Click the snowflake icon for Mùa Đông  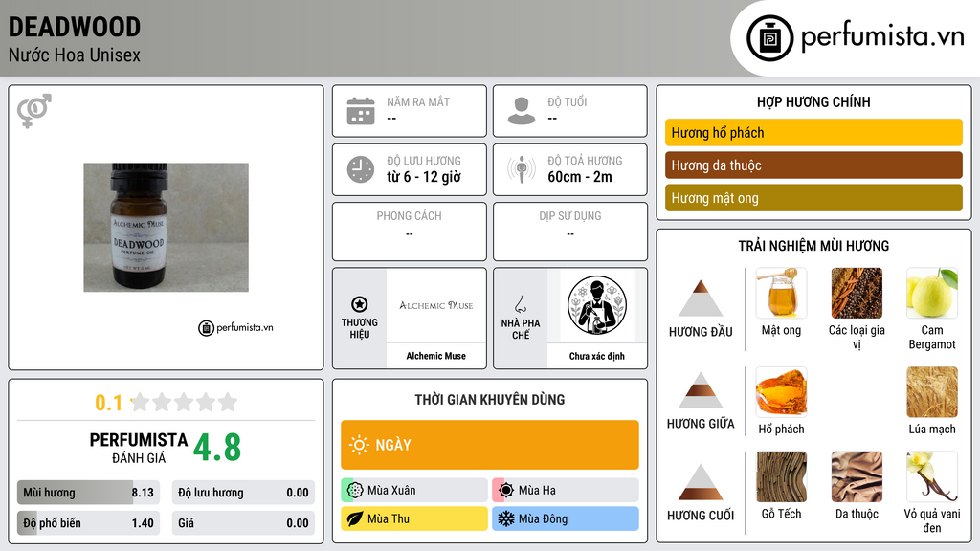(x=506, y=518)
